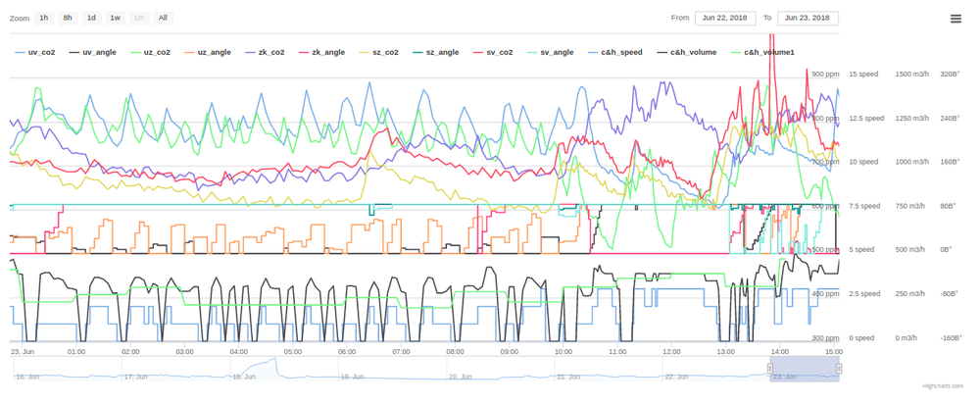Viewport: 980px width, 404px height.
Task: Toggle c&h_volume1 series visibility
Action: 768,52
